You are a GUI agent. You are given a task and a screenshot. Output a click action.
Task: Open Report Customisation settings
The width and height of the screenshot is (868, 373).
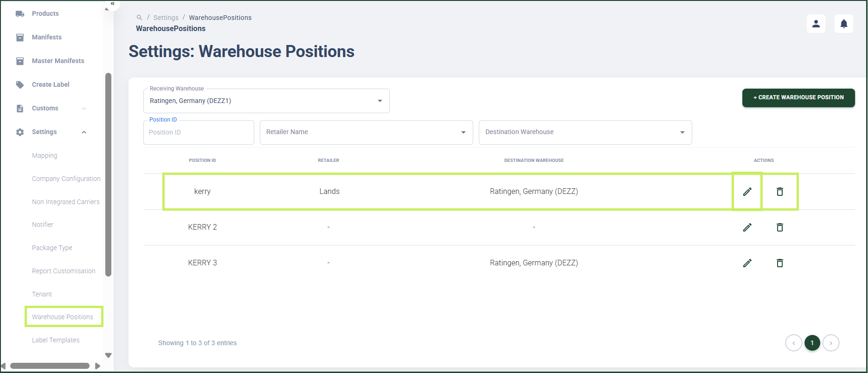64,271
